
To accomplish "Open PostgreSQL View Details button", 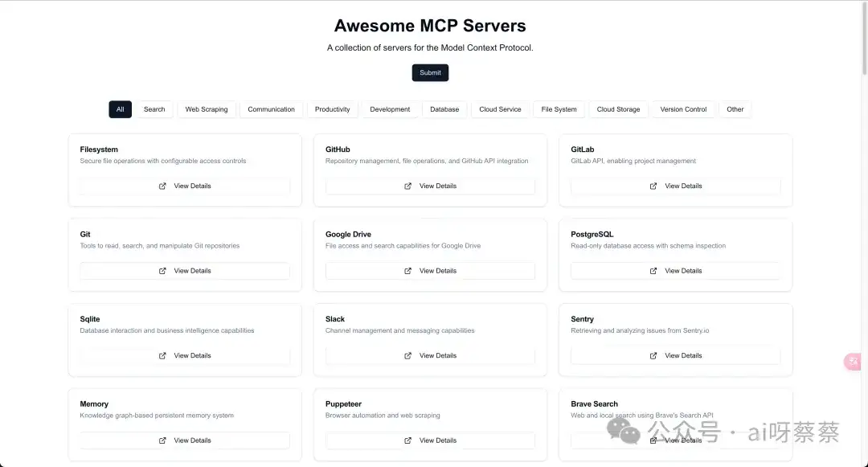I will coord(675,271).
